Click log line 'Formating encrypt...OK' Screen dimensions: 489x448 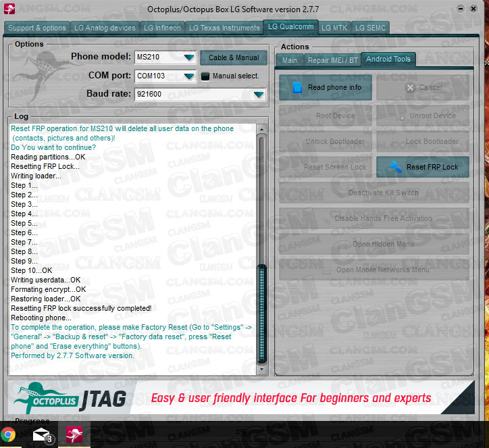(x=49, y=289)
